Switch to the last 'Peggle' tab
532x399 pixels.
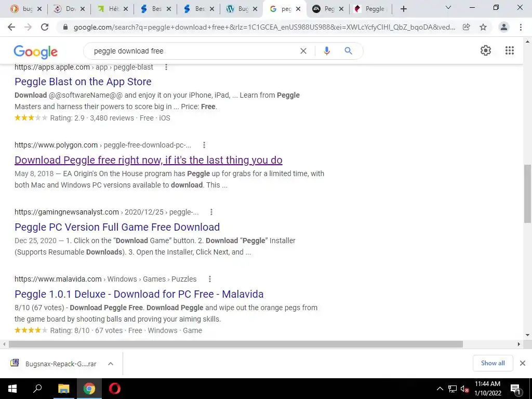pos(370,9)
